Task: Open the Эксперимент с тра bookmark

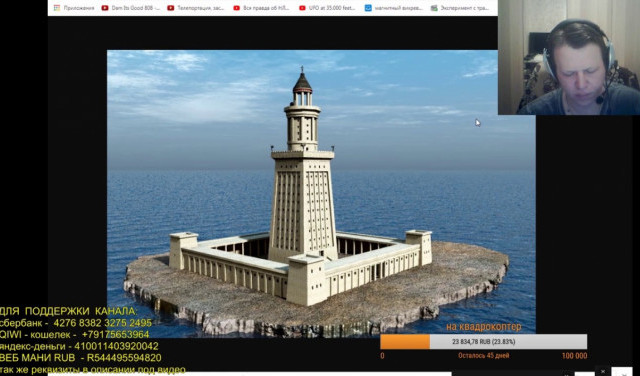Action: pyautogui.click(x=464, y=8)
